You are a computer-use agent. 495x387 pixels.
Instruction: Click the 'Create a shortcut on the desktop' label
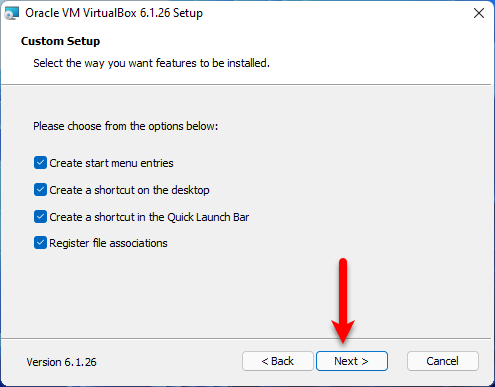pos(129,190)
